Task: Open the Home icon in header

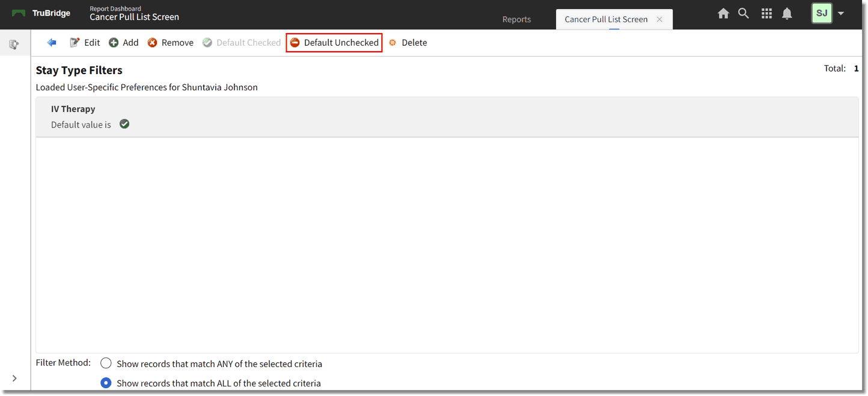Action: click(x=723, y=13)
